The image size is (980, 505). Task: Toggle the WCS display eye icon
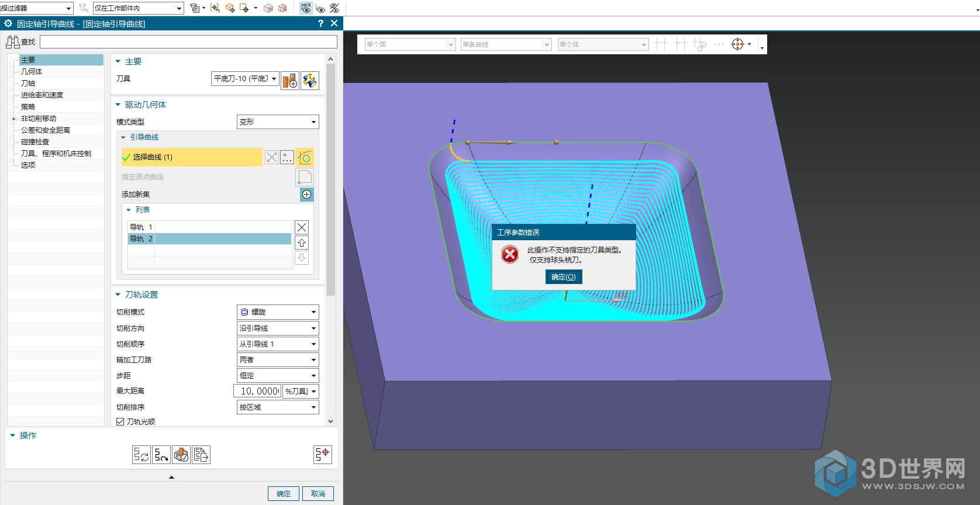(320, 8)
